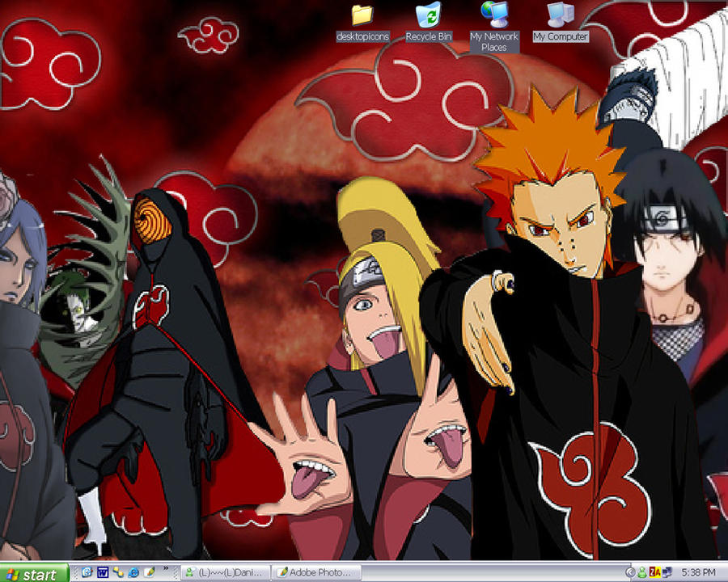728x582 pixels.
Task: Select the My Computer desktop icon
Action: click(561, 23)
